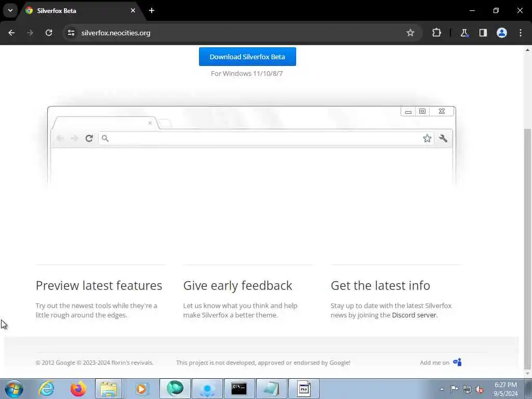The width and height of the screenshot is (532, 399).
Task: Click 'Get the latest info' heading
Action: click(380, 286)
